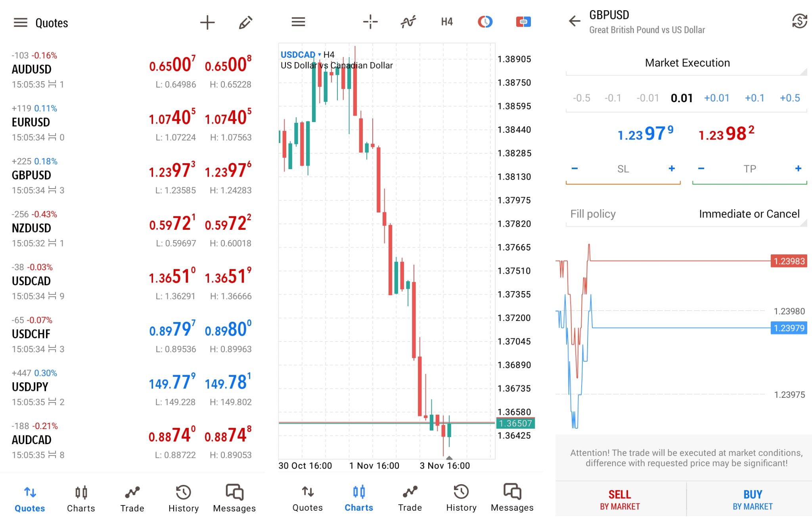The width and height of the screenshot is (812, 517).
Task: Increase Stop Loss with plus button
Action: [x=672, y=169]
